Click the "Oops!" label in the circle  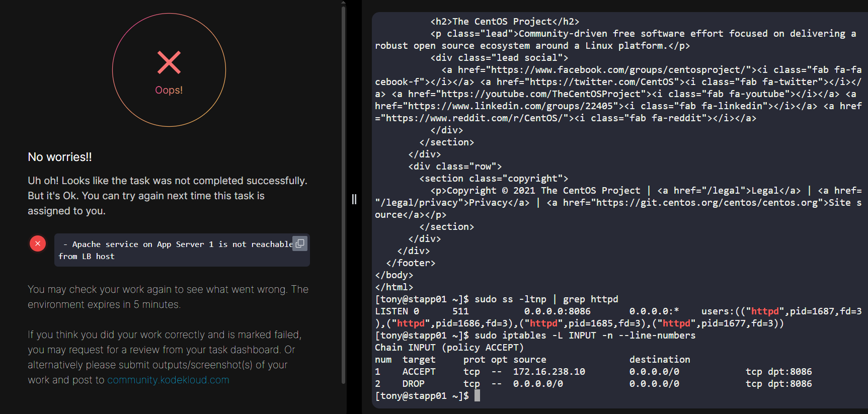[169, 90]
